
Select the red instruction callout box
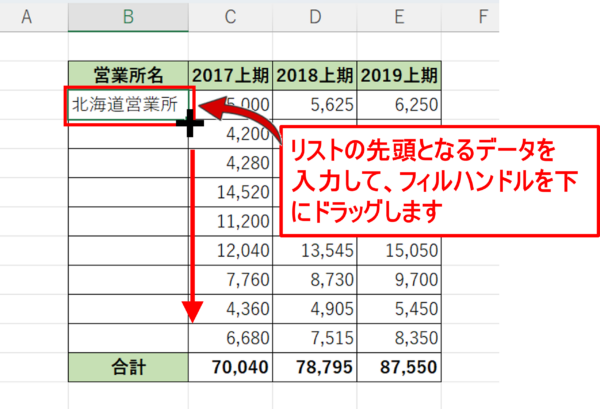click(421, 181)
